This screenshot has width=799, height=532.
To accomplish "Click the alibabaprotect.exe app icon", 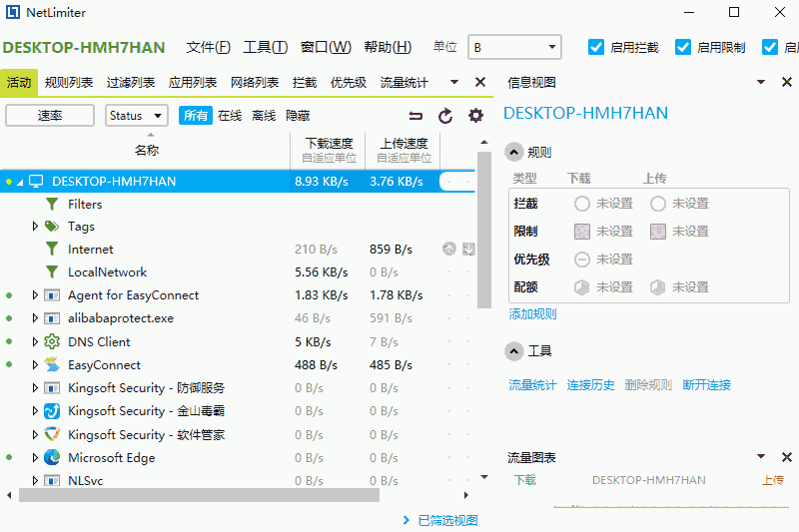I will [52, 318].
